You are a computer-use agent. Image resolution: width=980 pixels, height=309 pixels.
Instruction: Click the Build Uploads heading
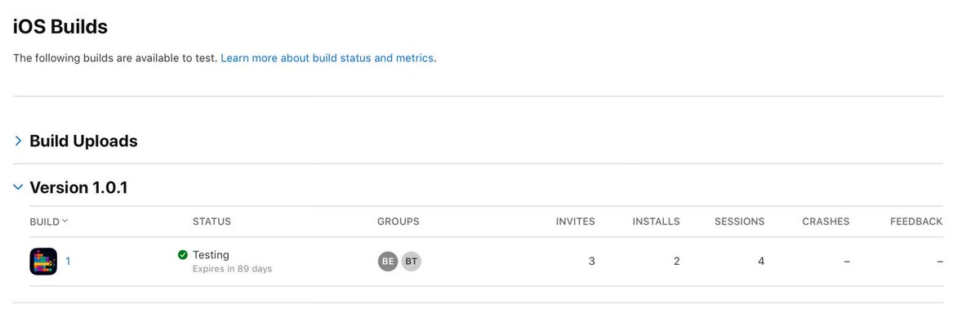[83, 141]
